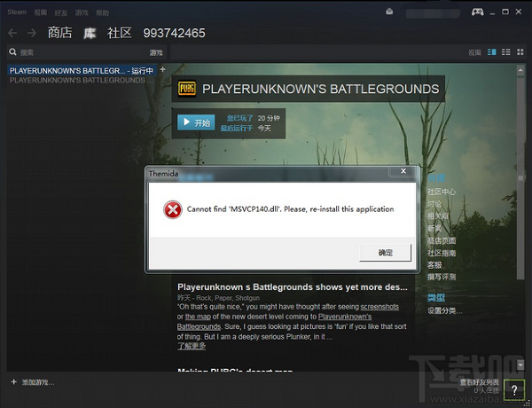This screenshot has height=408, width=532.
Task: Click the search games input field
Action: 82,52
